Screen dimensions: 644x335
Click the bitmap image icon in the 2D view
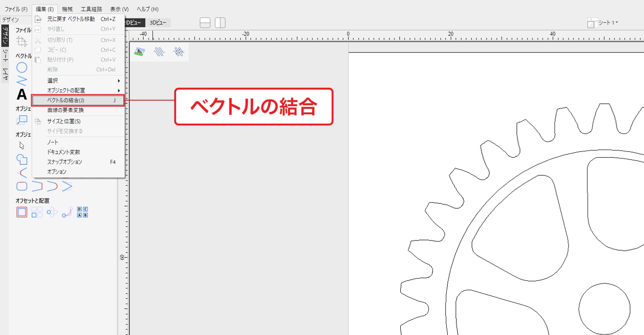coord(140,52)
